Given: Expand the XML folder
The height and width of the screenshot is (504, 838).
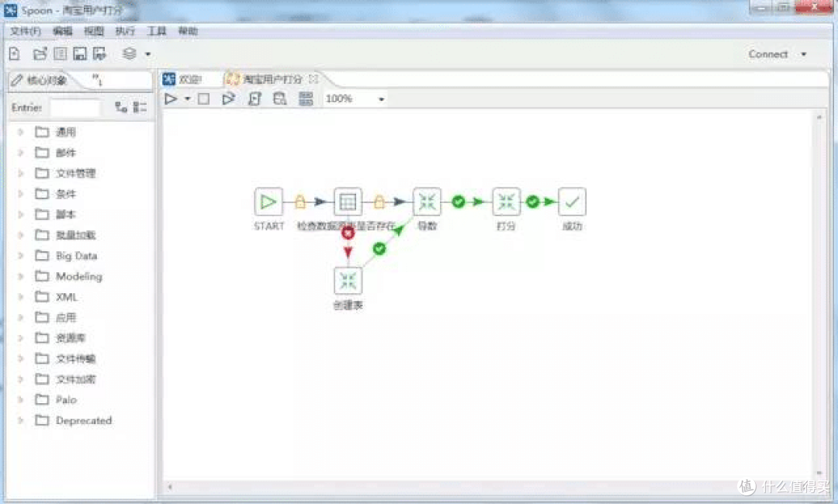Looking at the screenshot, I should 20,296.
